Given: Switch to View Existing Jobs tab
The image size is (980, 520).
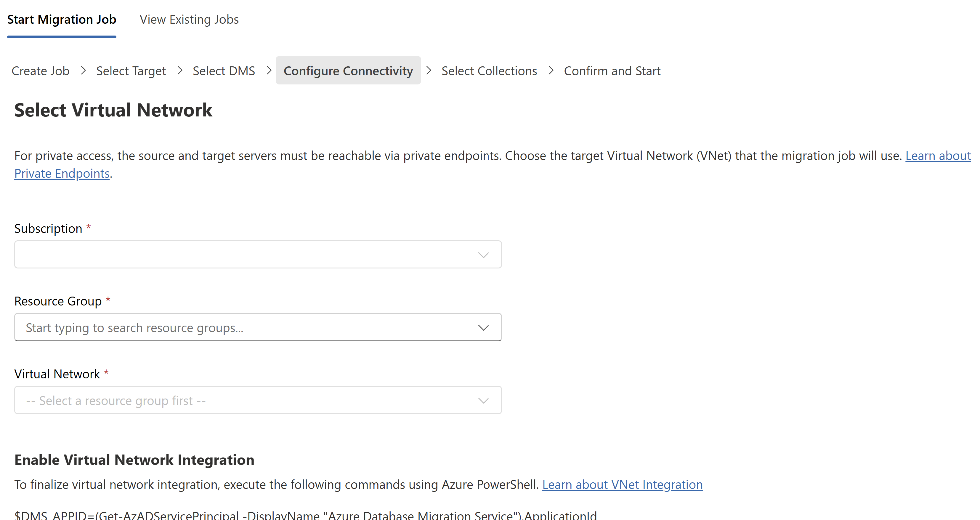Looking at the screenshot, I should point(189,20).
